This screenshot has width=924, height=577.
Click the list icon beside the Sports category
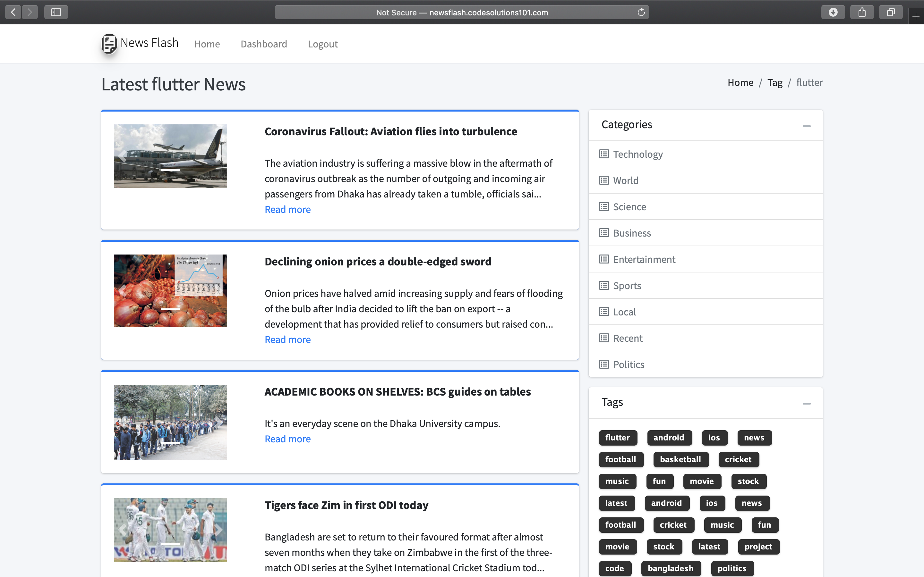tap(604, 285)
